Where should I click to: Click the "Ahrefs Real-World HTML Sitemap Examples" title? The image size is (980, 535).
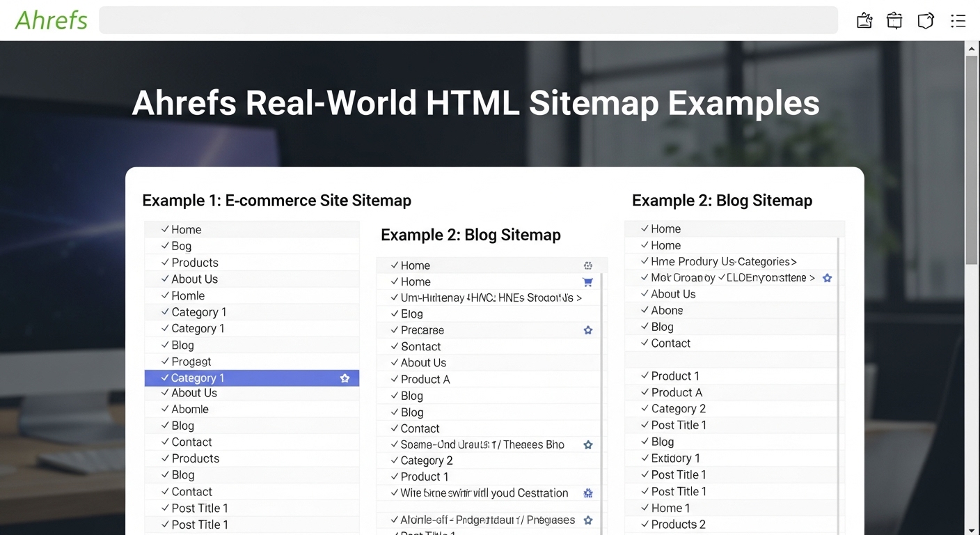coord(475,102)
